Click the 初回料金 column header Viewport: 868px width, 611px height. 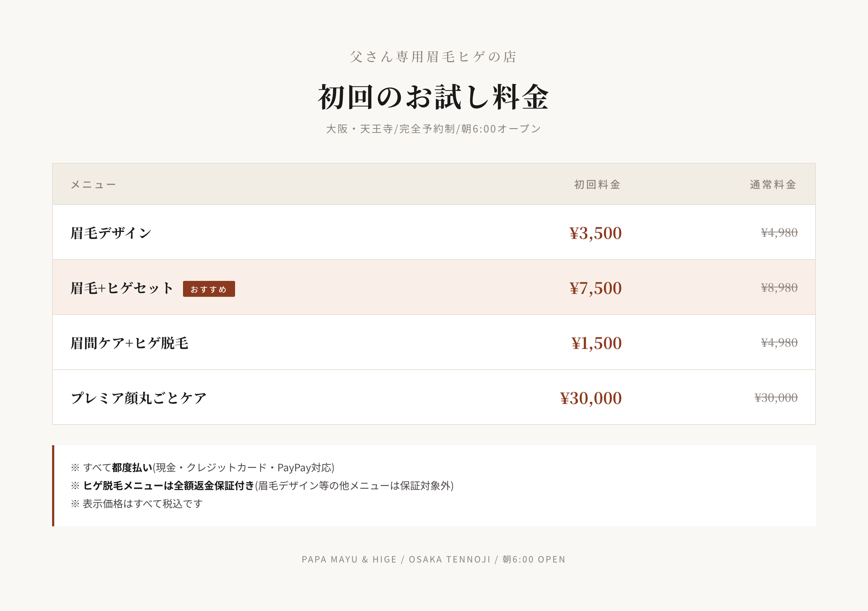[597, 185]
